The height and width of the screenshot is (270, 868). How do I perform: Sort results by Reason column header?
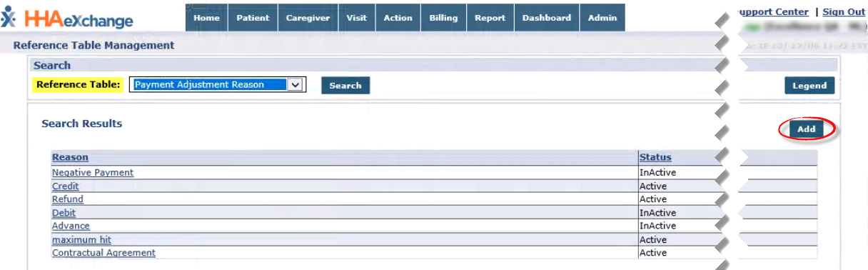coord(70,158)
